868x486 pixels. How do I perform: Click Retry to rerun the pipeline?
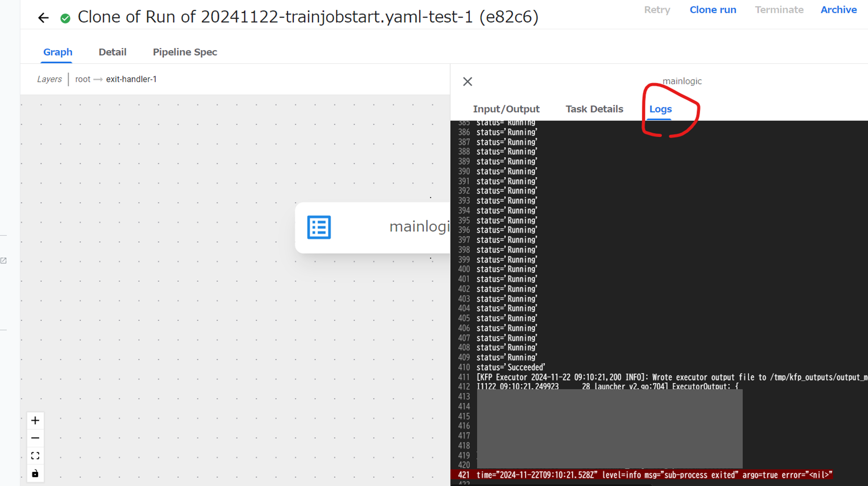[657, 10]
